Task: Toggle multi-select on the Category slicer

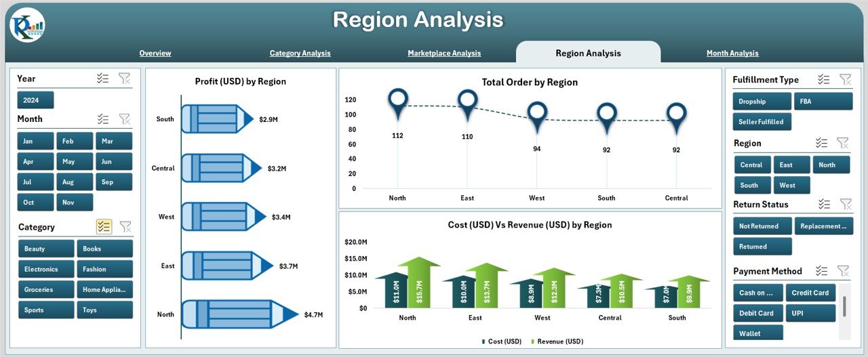Action: tap(104, 226)
